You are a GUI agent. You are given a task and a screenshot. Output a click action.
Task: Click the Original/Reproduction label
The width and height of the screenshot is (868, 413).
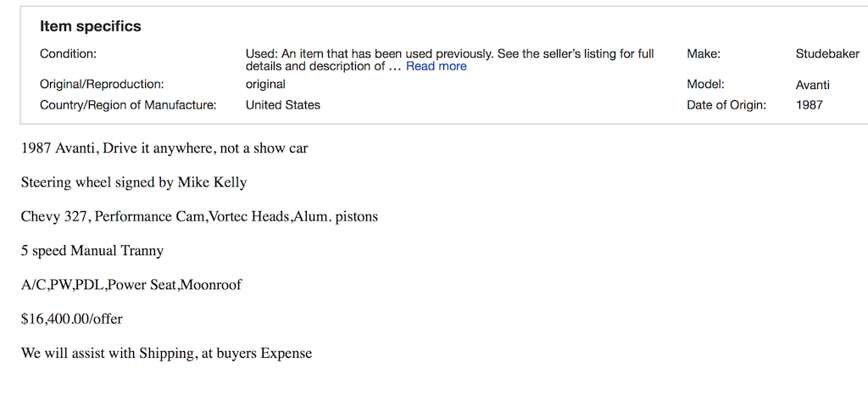(102, 85)
